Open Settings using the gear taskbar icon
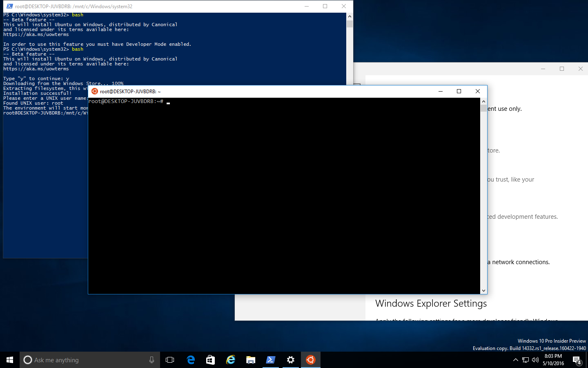The height and width of the screenshot is (368, 588). pos(290,360)
